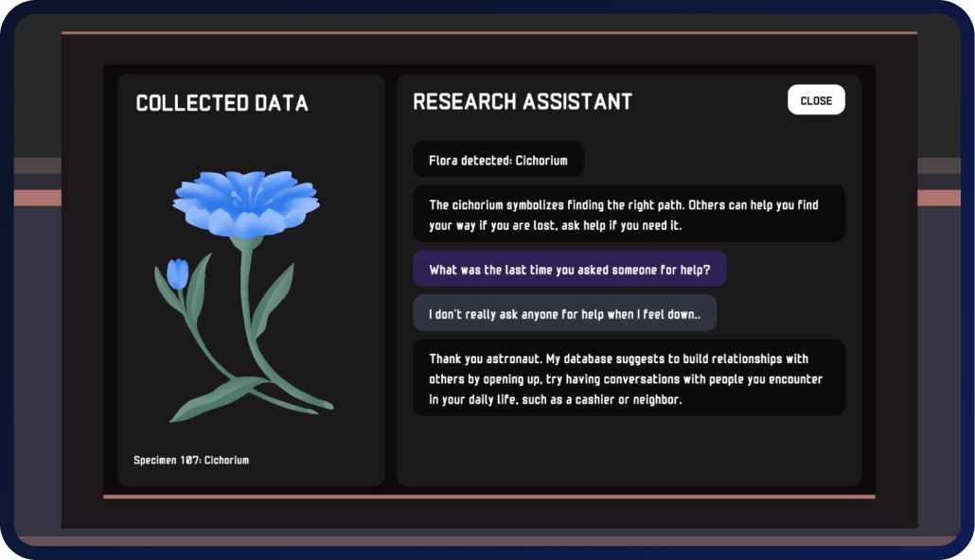The width and height of the screenshot is (975, 560).
Task: Click the Research Assistant heading
Action: point(523,101)
